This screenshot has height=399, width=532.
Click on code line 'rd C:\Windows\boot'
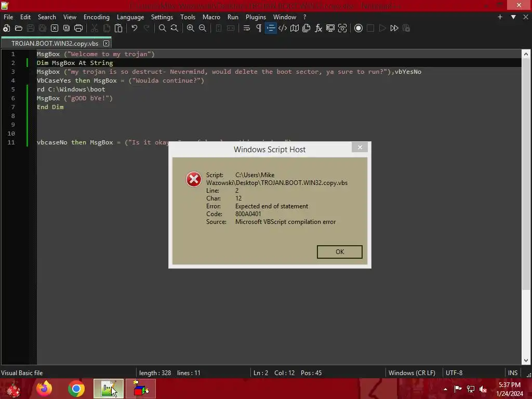(71, 89)
